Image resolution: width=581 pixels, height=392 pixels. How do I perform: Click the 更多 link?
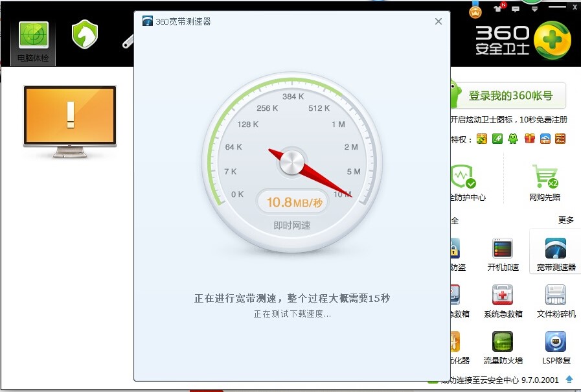[566, 220]
